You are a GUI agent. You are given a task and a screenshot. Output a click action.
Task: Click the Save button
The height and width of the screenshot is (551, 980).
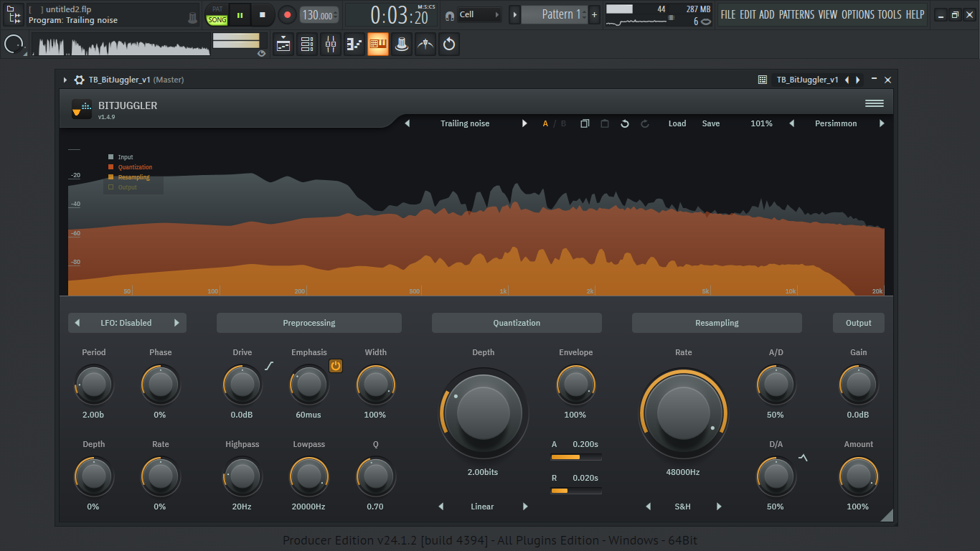[711, 123]
